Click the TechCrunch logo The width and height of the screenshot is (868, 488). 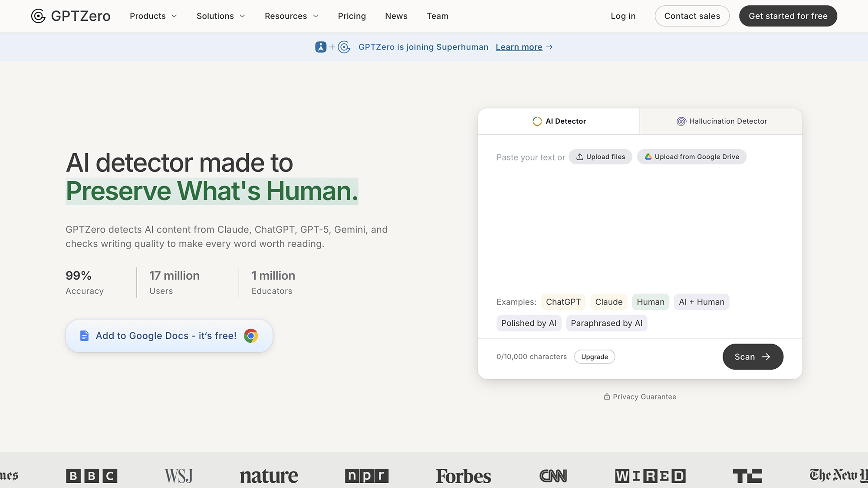click(747, 476)
